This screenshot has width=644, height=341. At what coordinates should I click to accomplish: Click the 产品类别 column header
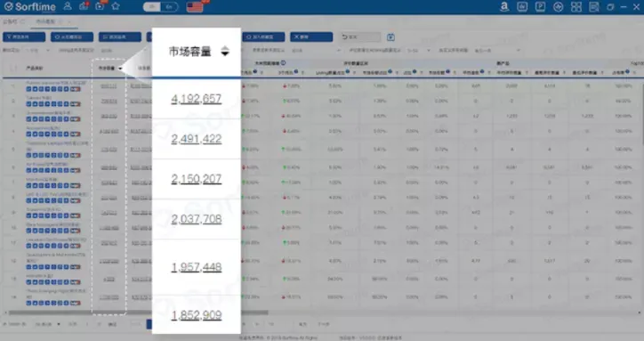coord(34,69)
